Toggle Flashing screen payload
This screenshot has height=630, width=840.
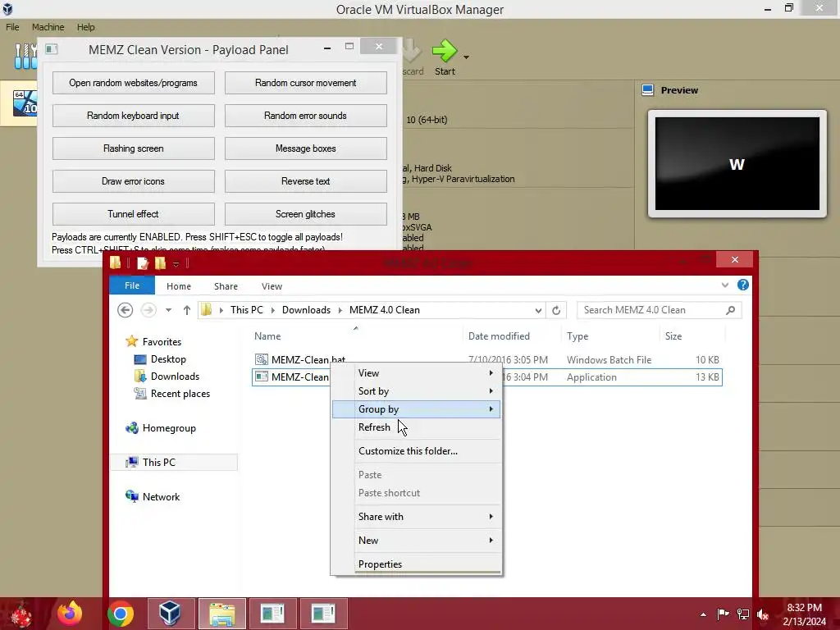(x=134, y=148)
